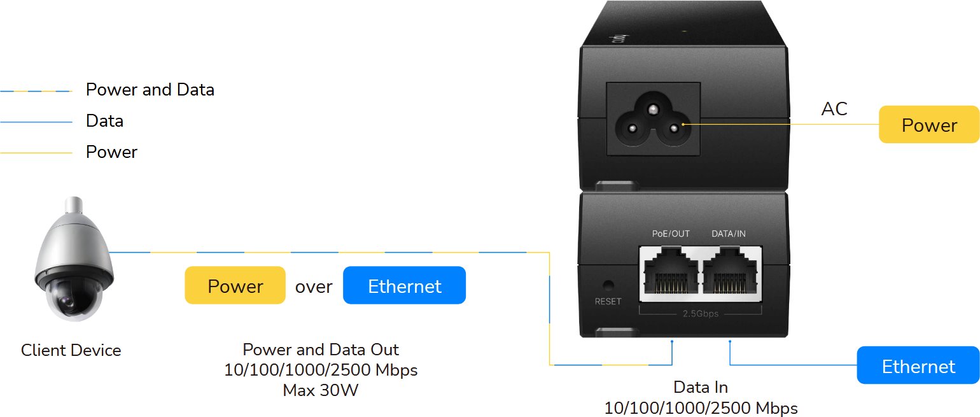Viewport: 980px width, 417px height.
Task: Click the blue Data legend line
Action: (x=36, y=122)
